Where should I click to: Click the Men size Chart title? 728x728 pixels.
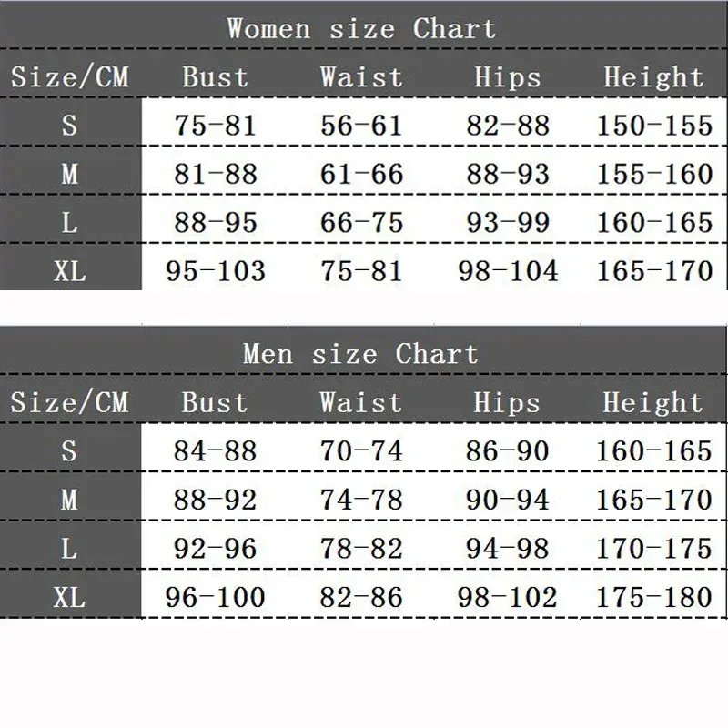(360, 353)
